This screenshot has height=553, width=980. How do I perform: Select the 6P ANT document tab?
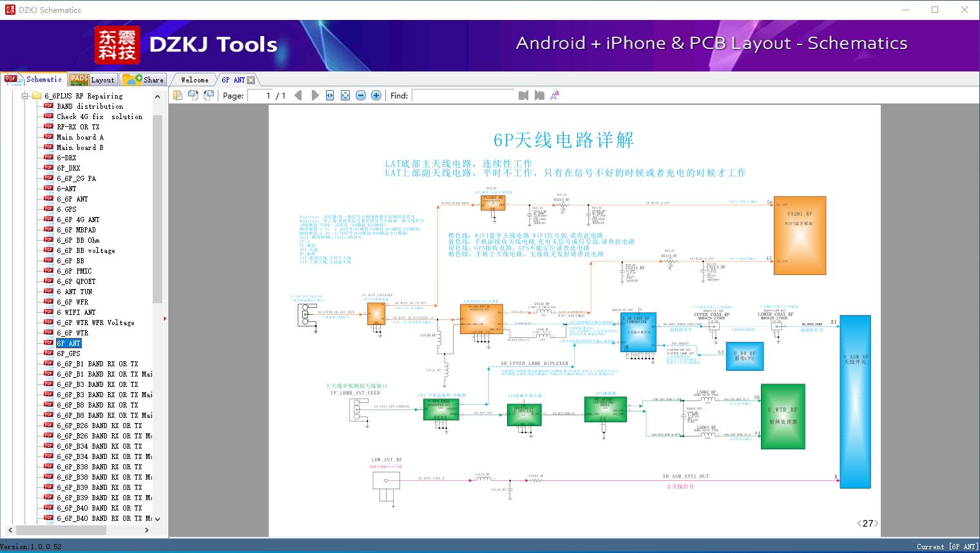click(x=233, y=80)
